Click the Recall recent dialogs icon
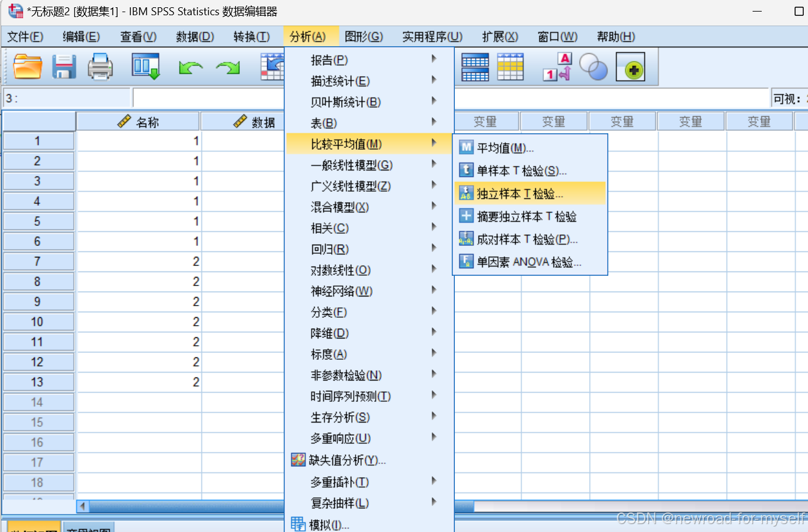 click(146, 66)
